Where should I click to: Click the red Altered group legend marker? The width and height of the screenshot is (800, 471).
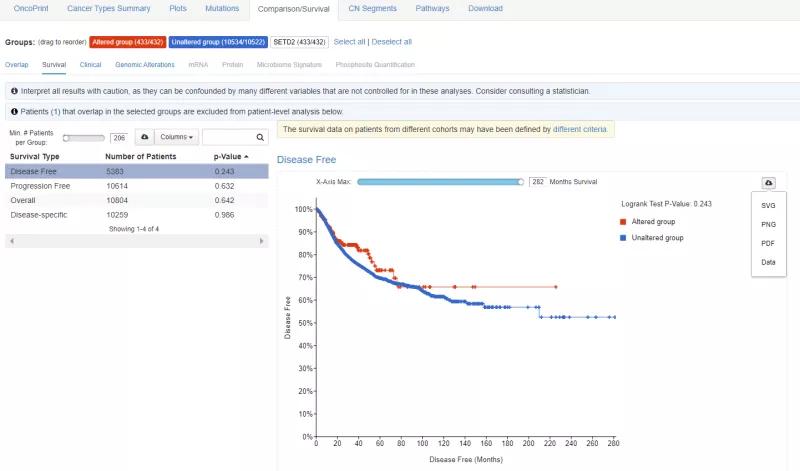click(x=623, y=221)
